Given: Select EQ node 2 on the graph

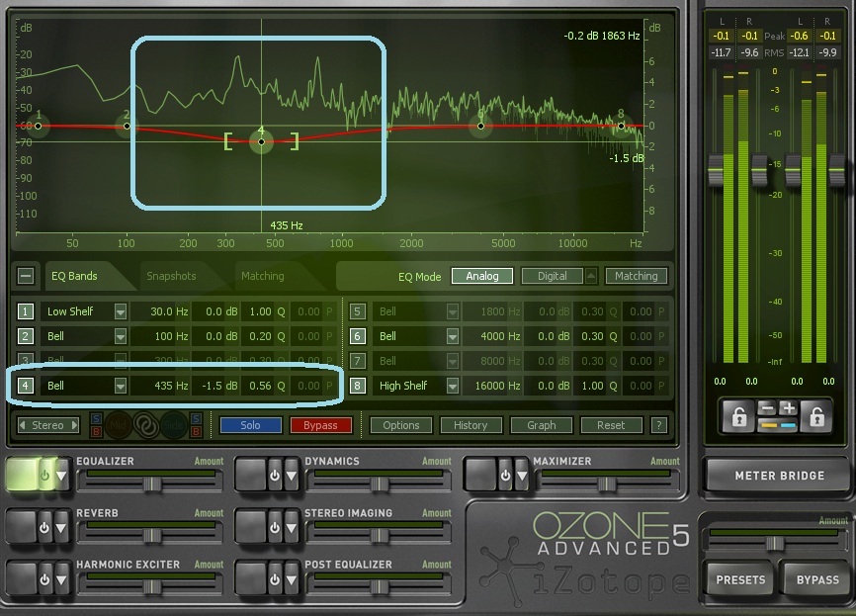Looking at the screenshot, I should coord(127,127).
